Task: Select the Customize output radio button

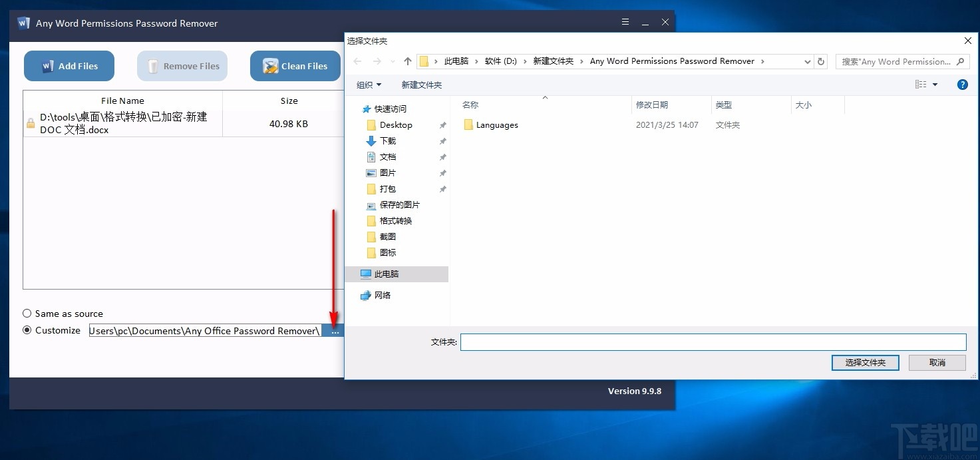Action: (27, 330)
